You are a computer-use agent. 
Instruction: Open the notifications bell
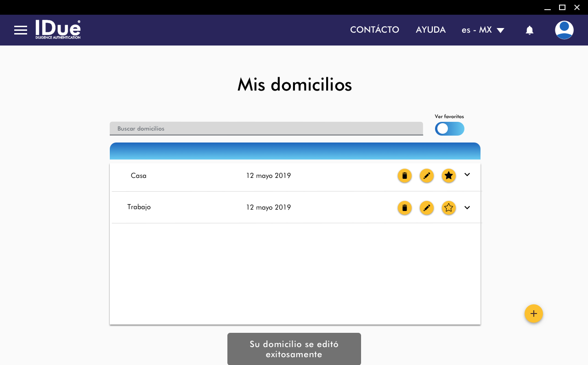coord(530,30)
